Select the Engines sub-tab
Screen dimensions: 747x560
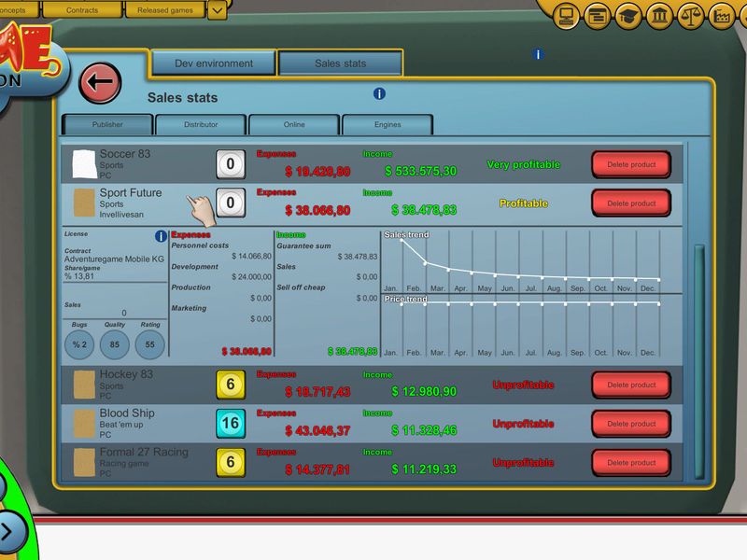[388, 125]
